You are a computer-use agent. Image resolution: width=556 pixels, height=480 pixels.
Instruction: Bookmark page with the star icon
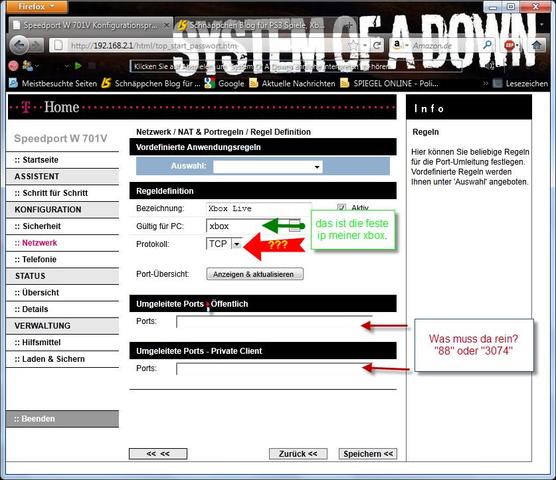tap(354, 45)
